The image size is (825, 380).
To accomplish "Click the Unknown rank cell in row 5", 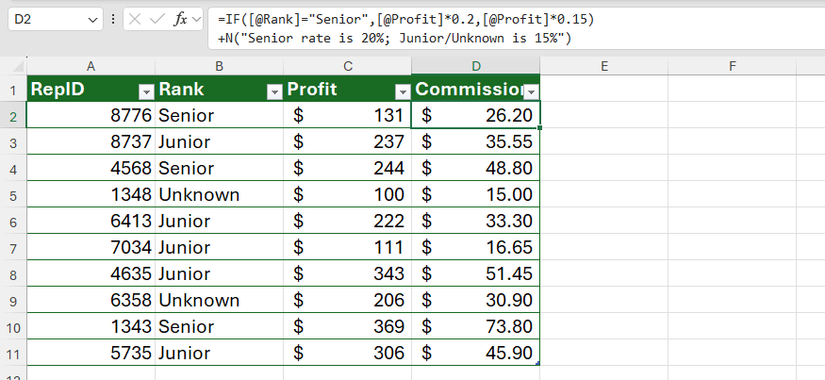I will pyautogui.click(x=219, y=194).
